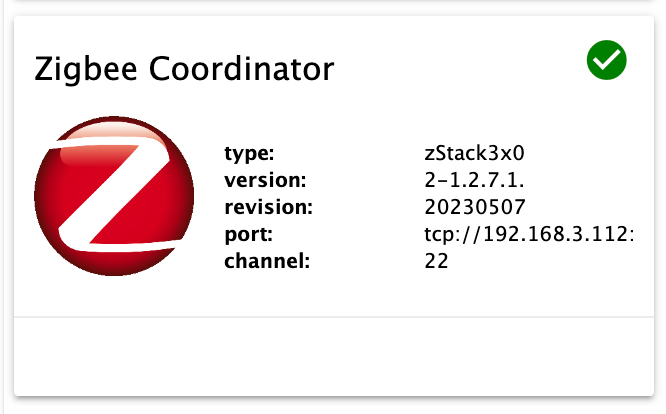The height and width of the screenshot is (414, 666).
Task: Select the 20230507 revision value
Action: 475,208
